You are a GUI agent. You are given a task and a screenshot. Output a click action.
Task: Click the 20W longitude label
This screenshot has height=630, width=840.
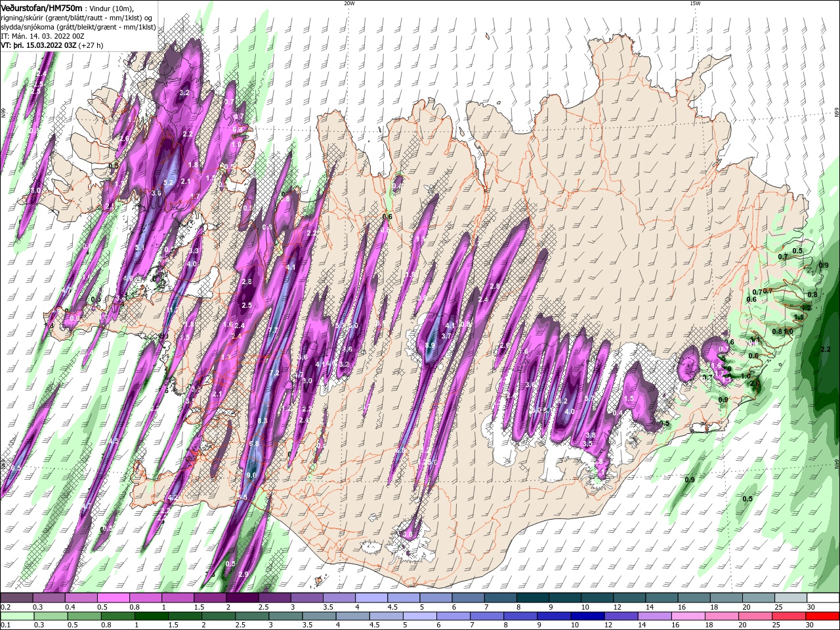[x=349, y=3]
